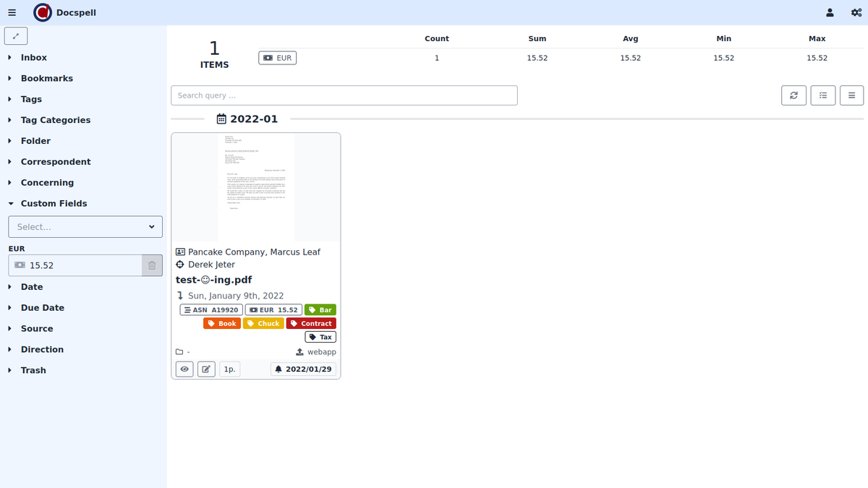Click the document thumbnail preview
Viewport: 868px width, 488px height.
[x=255, y=187]
